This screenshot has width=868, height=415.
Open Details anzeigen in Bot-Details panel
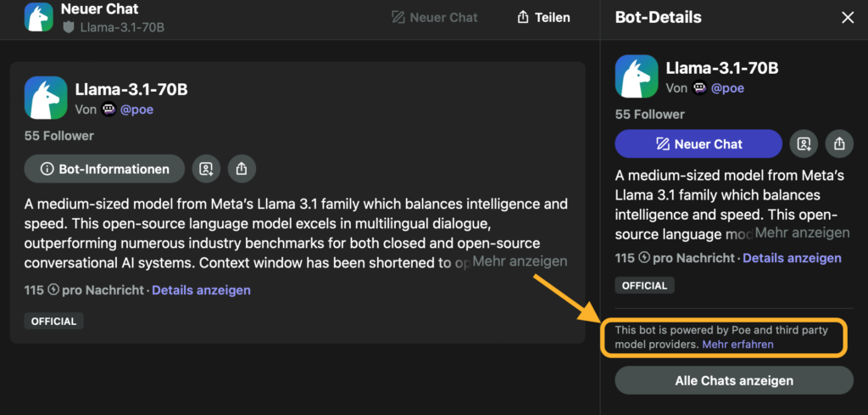tap(792, 258)
